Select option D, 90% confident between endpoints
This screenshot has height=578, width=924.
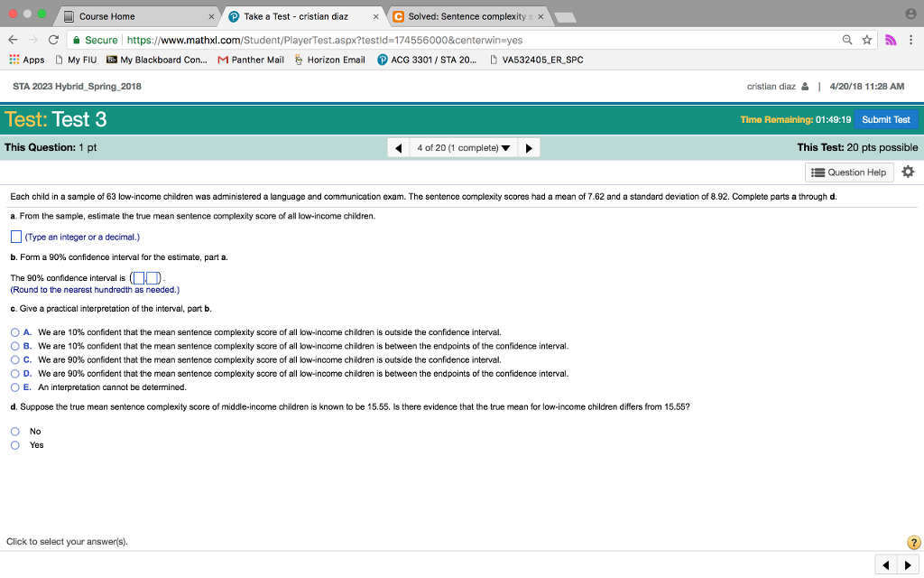click(14, 373)
